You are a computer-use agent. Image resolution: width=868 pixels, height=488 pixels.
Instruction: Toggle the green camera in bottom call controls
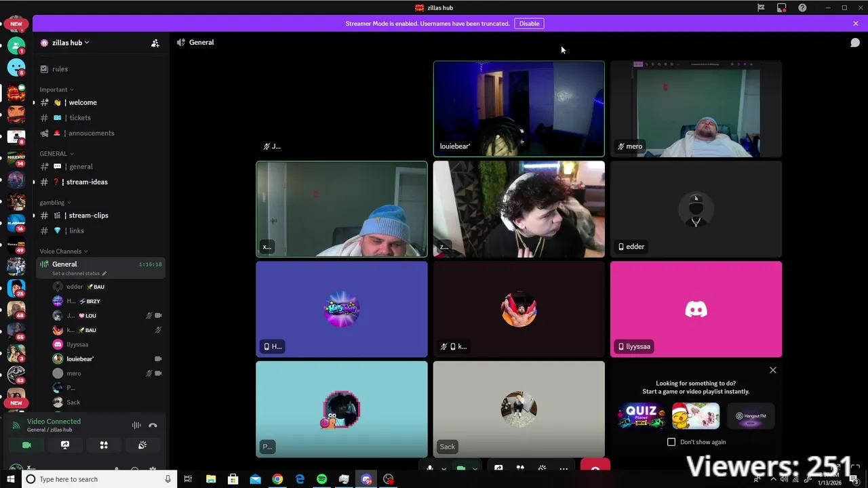(x=461, y=468)
